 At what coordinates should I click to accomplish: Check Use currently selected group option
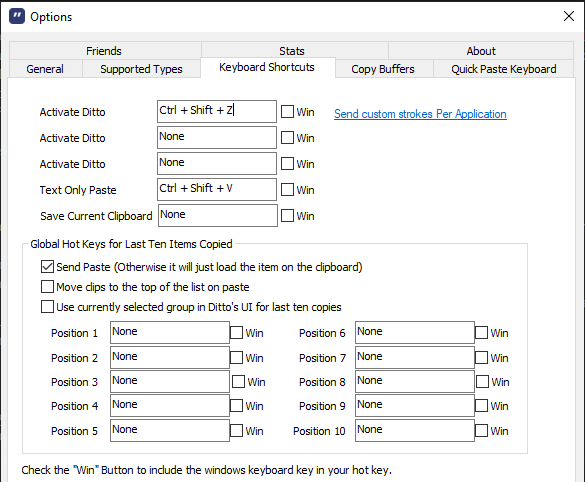47,307
